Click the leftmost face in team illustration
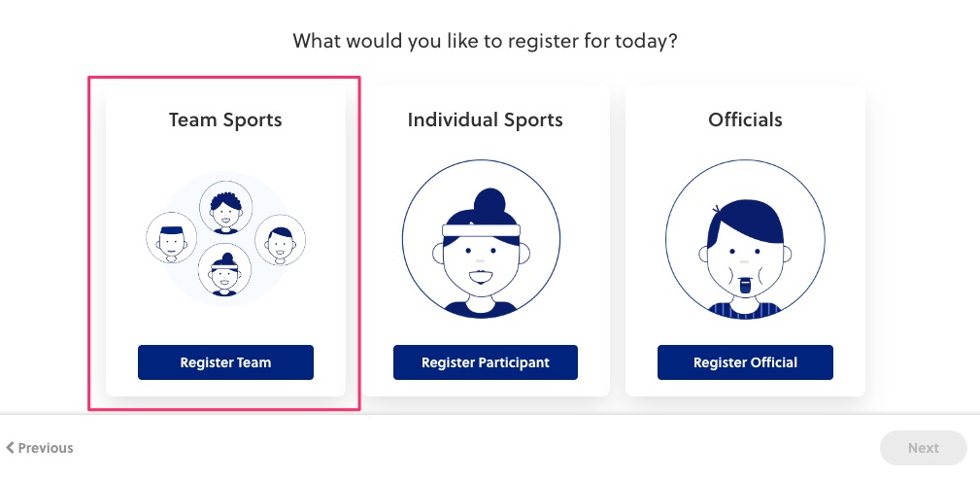This screenshot has width=980, height=480. click(172, 239)
